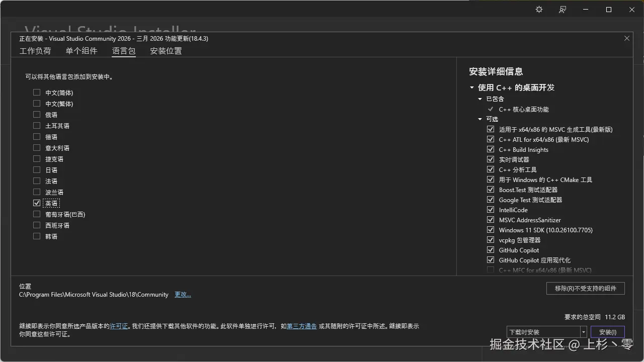
Task: Uncheck C++ 分析工具 component
Action: coord(491,169)
